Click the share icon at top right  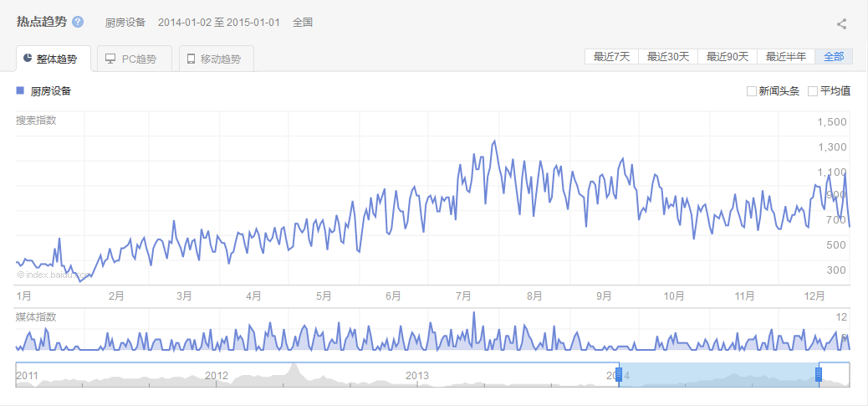[841, 23]
